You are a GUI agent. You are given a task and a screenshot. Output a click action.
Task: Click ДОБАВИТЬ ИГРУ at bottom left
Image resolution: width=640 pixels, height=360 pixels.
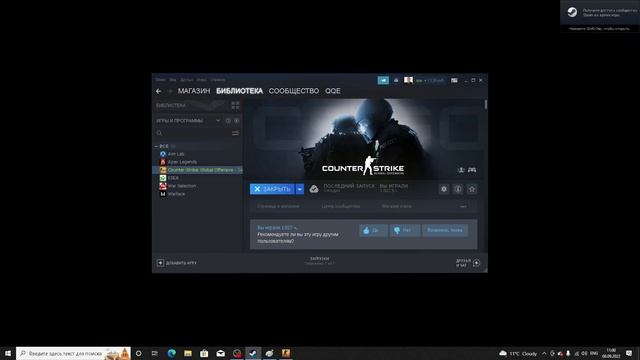pyautogui.click(x=177, y=263)
